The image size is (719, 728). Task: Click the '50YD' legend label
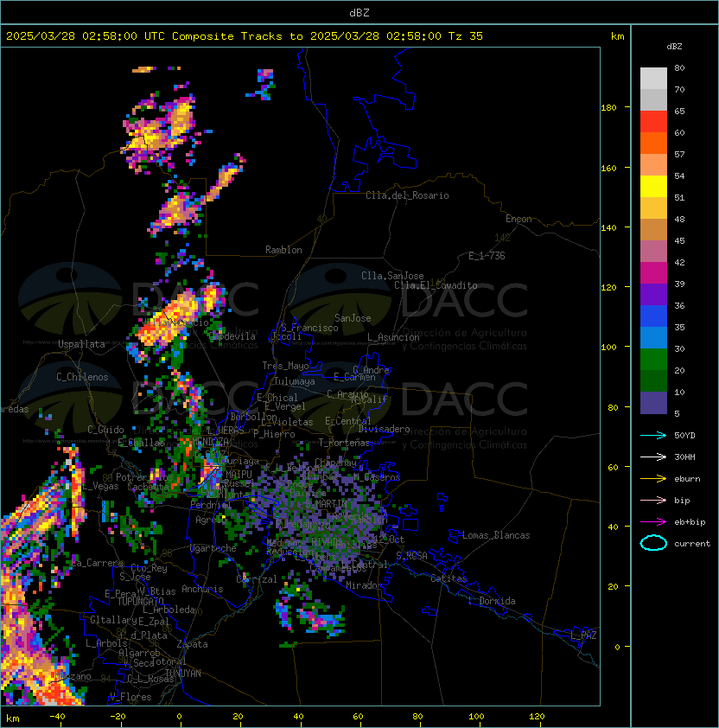684,435
